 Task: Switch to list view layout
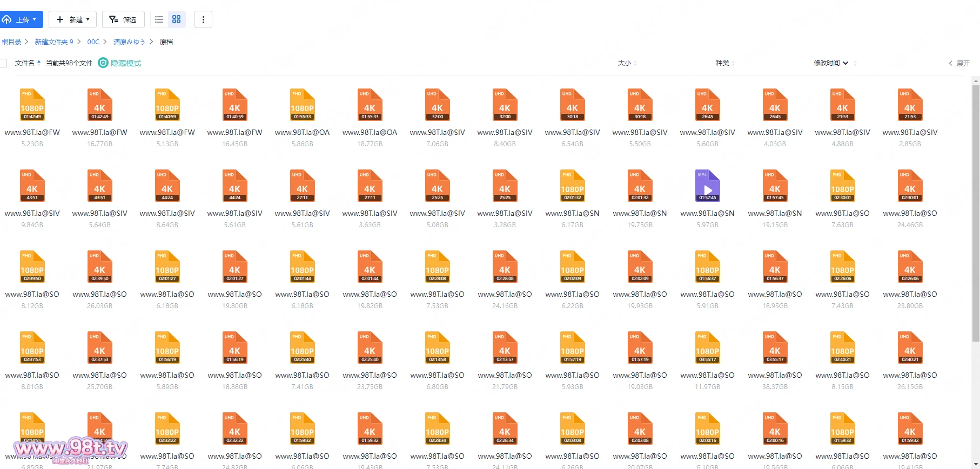pos(159,19)
